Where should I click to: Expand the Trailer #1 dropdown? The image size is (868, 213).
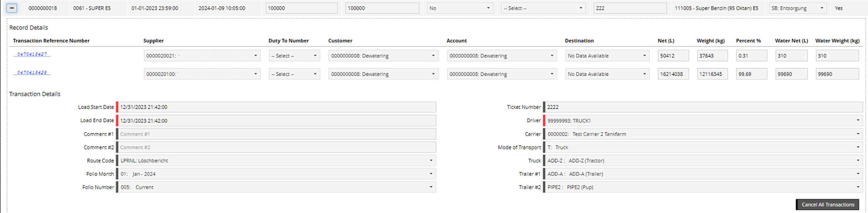[702, 174]
